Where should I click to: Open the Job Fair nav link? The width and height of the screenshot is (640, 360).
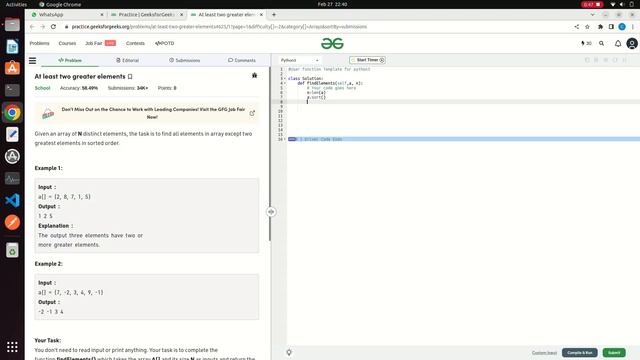click(x=100, y=43)
